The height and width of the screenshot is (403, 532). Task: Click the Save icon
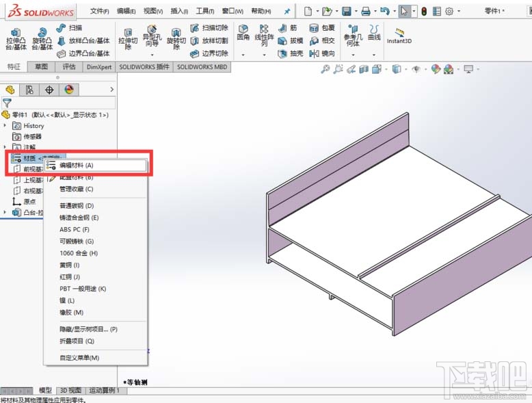pos(347,12)
